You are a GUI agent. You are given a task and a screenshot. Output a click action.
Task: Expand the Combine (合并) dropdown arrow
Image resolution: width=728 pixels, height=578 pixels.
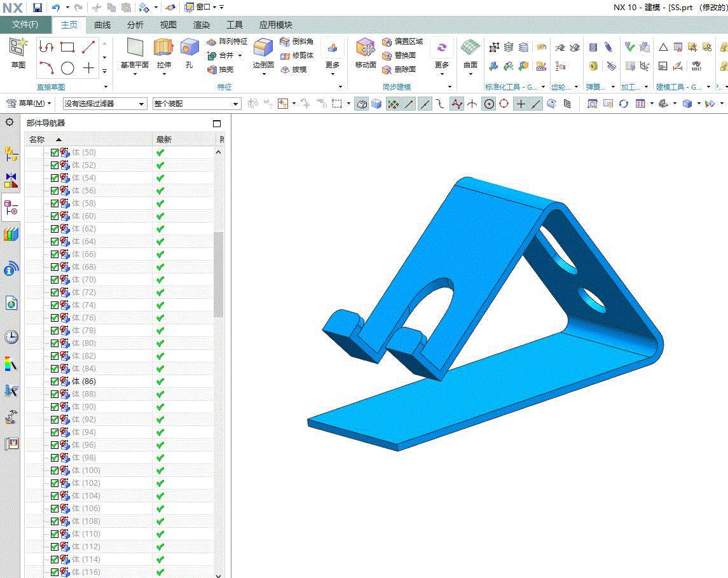point(240,55)
